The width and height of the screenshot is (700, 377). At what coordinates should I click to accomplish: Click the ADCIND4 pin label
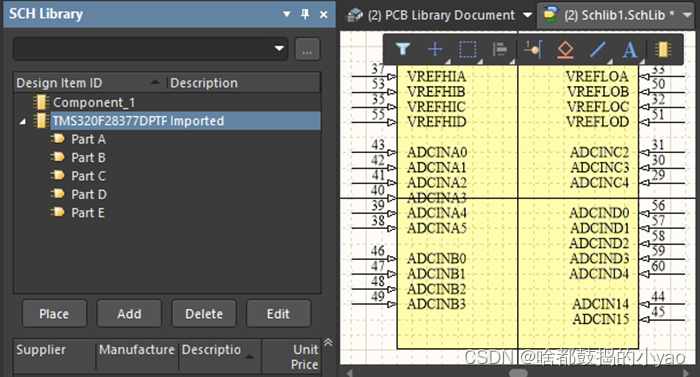pyautogui.click(x=599, y=273)
